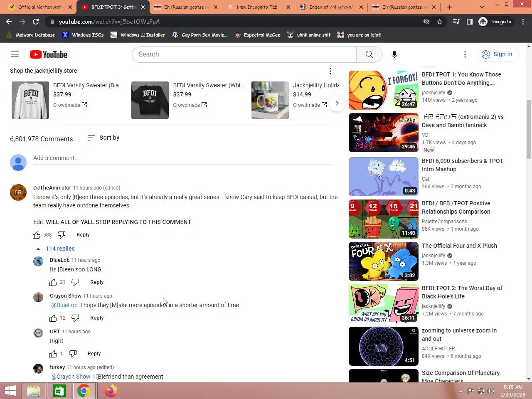Open the @Crayon Show mention link
532x399 pixels.
click(71, 377)
